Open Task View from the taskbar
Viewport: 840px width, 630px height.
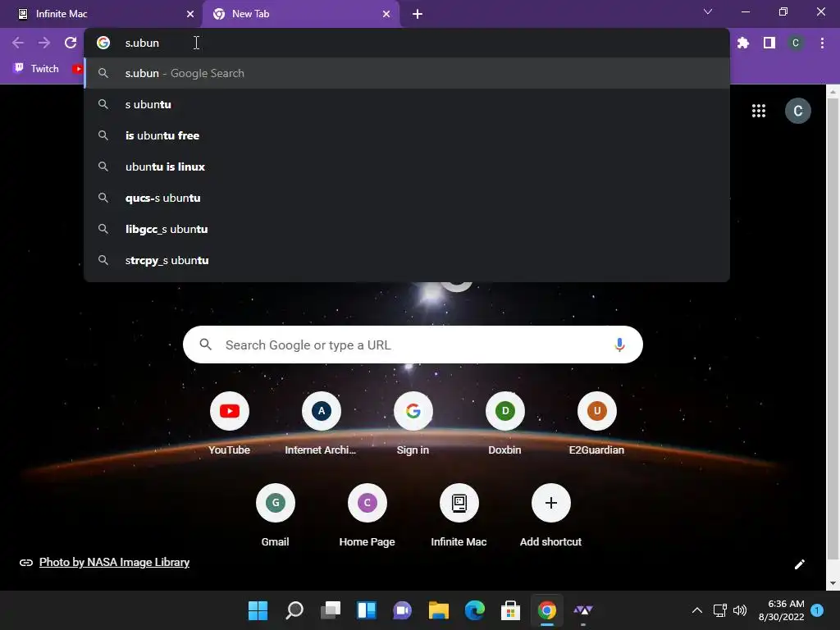tap(331, 610)
